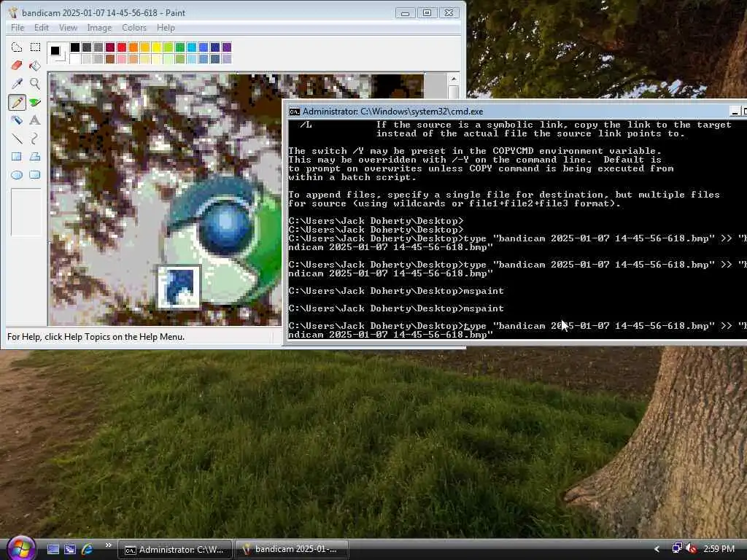Click the 2:59 PM clock
This screenshot has height=560, width=747.
pos(719,549)
